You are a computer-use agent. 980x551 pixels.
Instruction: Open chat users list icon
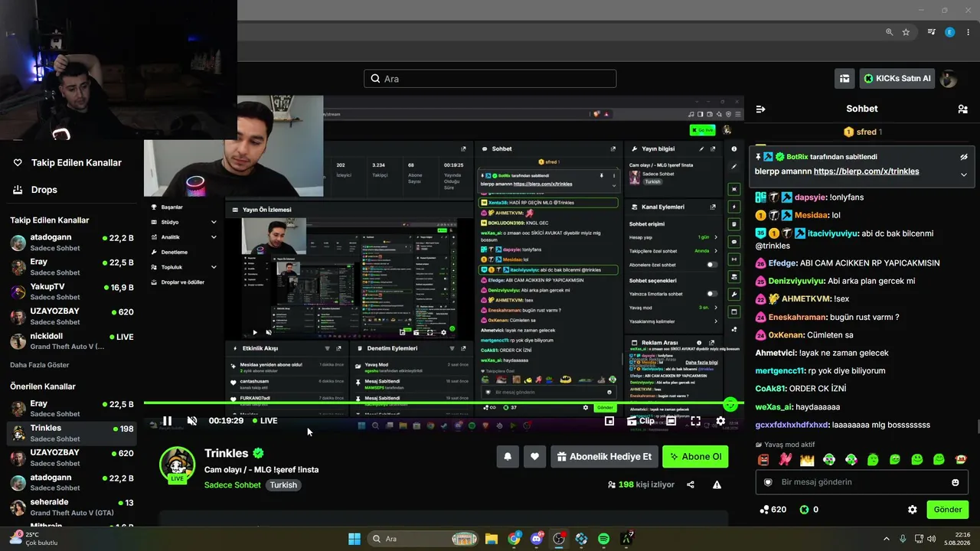[x=962, y=109]
